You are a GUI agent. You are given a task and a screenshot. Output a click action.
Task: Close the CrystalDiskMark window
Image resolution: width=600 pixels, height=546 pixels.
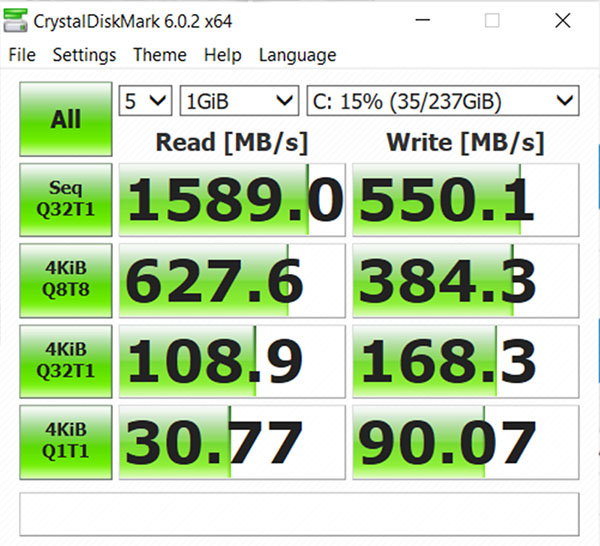tap(562, 20)
